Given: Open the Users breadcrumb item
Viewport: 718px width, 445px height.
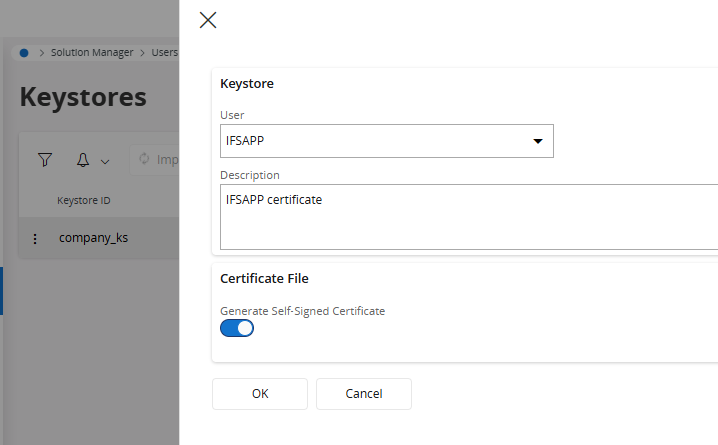Looking at the screenshot, I should 164,53.
